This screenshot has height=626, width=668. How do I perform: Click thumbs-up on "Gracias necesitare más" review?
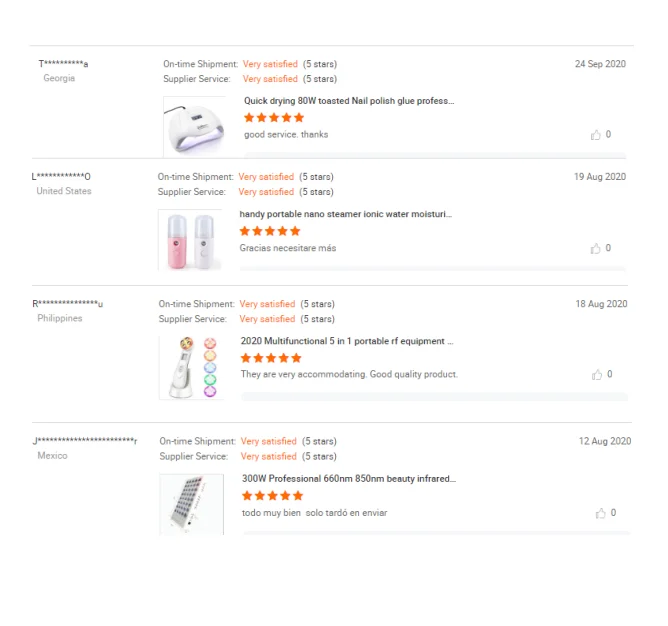pos(596,248)
